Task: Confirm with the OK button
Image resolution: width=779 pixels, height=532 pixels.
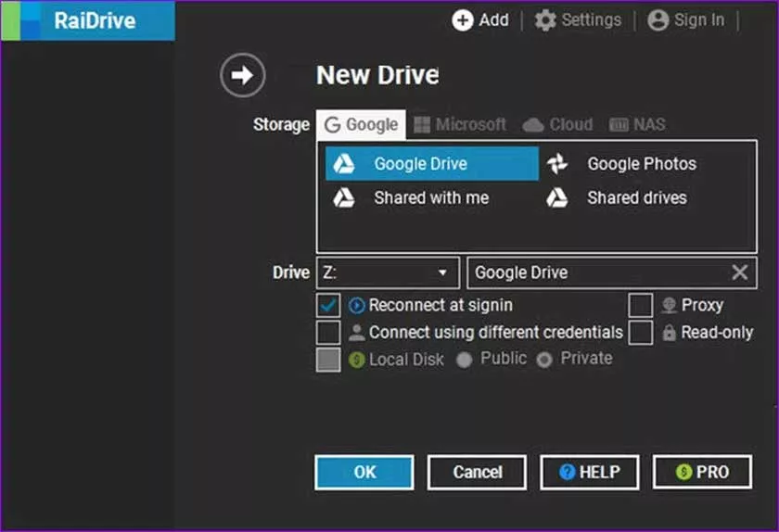Action: pos(364,473)
